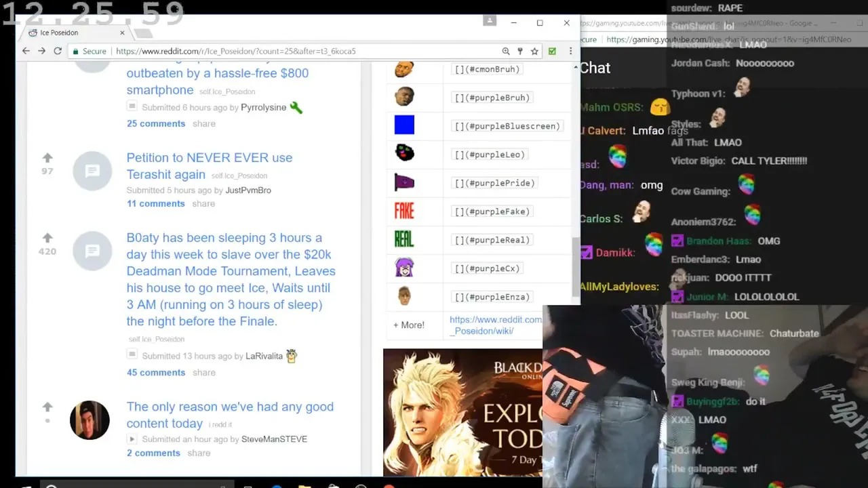Open the zoom magnifier icon in address bar

(x=506, y=51)
